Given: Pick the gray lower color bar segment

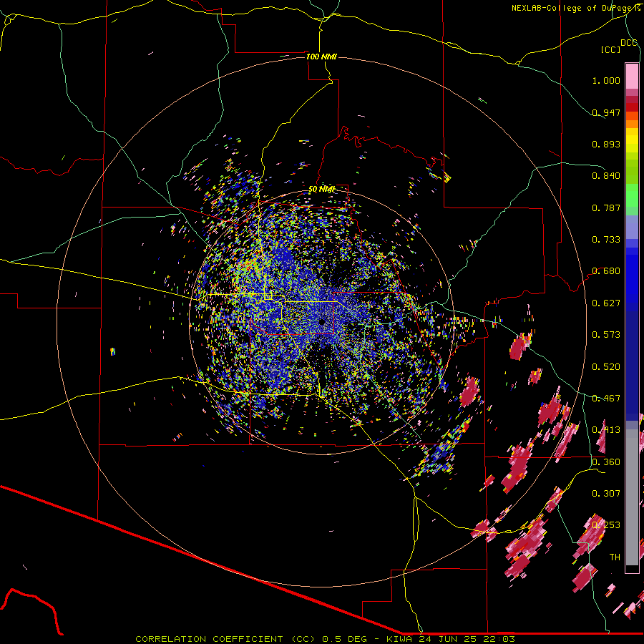Looking at the screenshot, I should click(x=632, y=497).
